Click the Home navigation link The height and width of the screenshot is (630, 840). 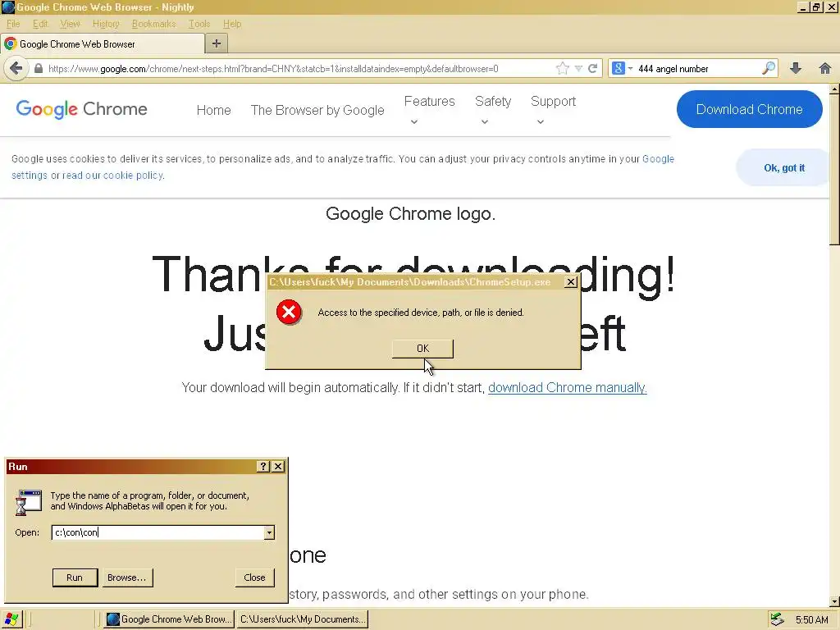[x=214, y=111]
